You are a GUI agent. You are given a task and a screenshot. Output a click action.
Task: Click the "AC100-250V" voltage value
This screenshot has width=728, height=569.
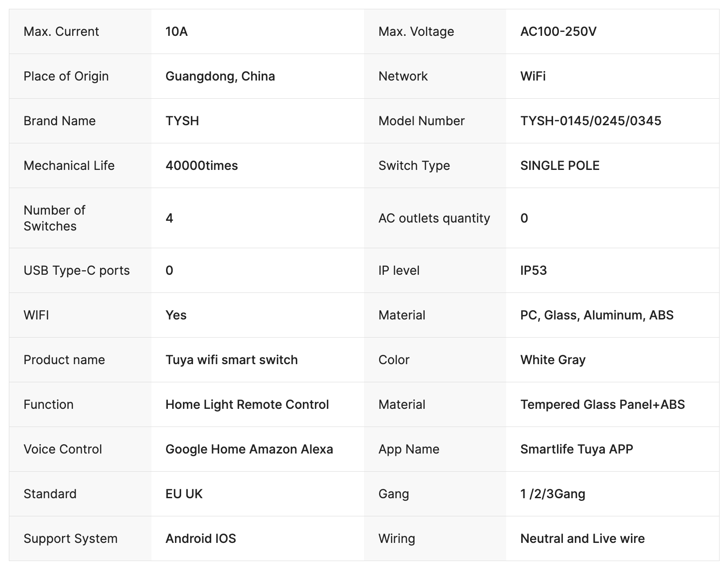(558, 31)
